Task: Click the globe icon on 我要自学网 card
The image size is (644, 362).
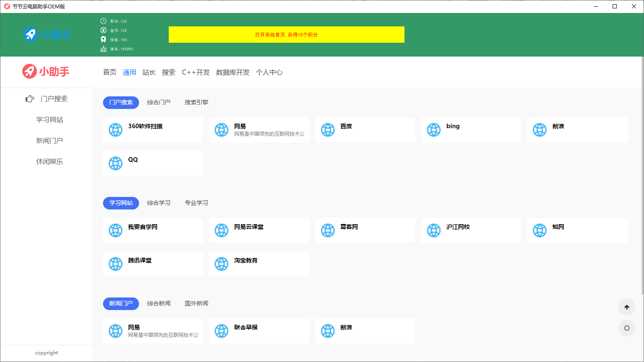Action: [116, 230]
